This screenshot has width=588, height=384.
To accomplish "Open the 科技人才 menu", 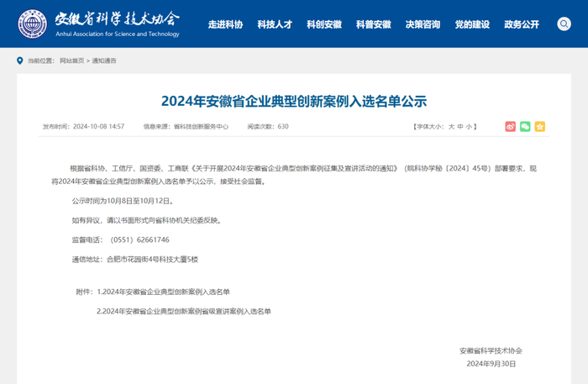I will (275, 24).
